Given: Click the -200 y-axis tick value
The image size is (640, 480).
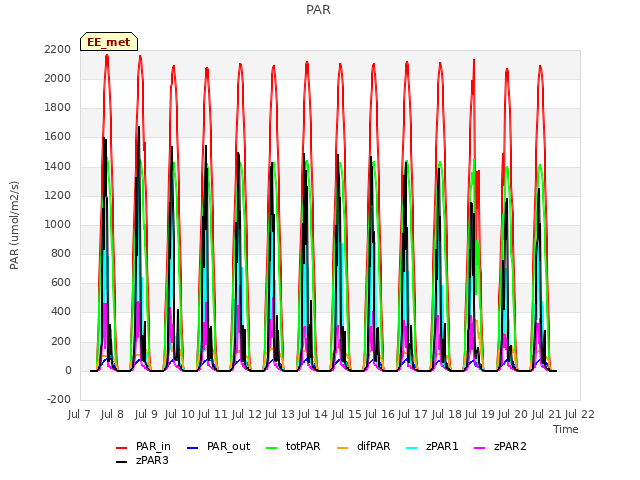Looking at the screenshot, I should pyautogui.click(x=59, y=400).
